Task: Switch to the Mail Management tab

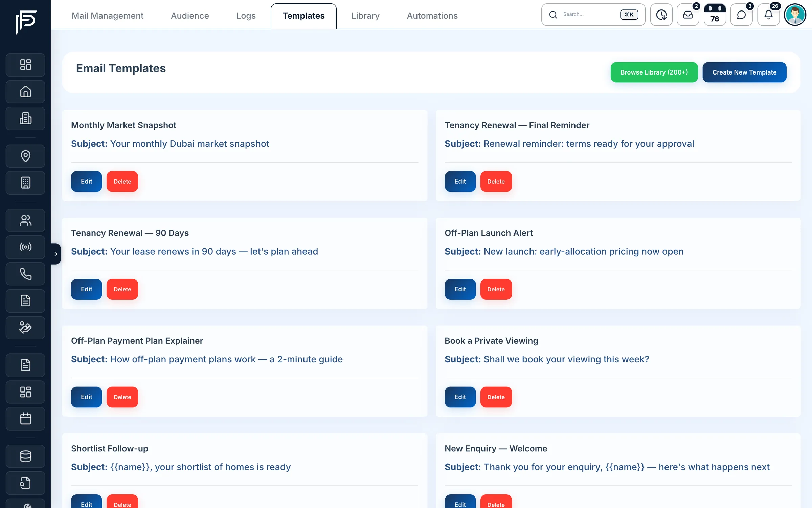Action: pos(108,16)
